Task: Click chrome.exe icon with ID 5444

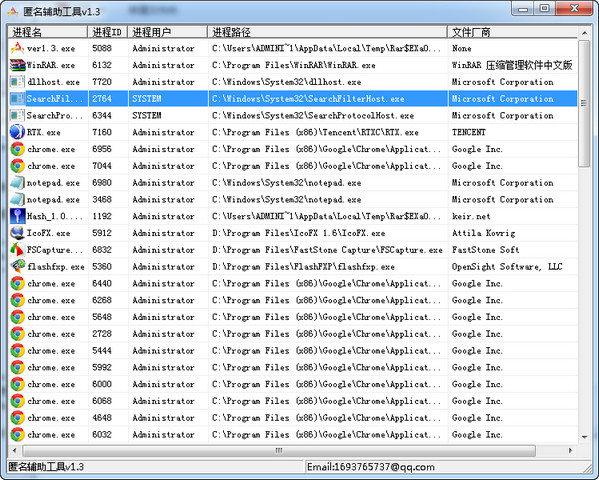Action: (x=17, y=351)
